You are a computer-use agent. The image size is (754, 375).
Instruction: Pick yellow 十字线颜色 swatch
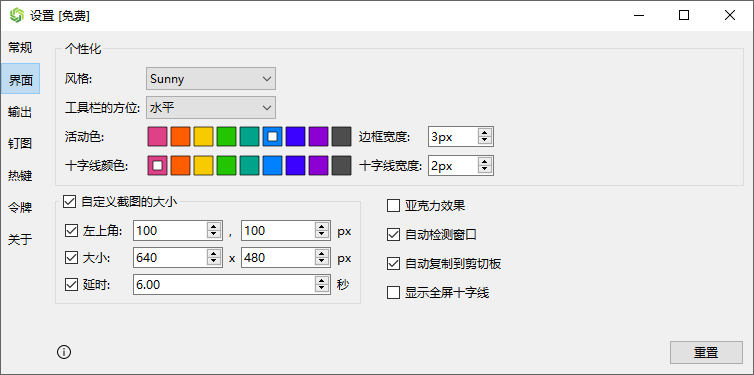click(x=203, y=166)
